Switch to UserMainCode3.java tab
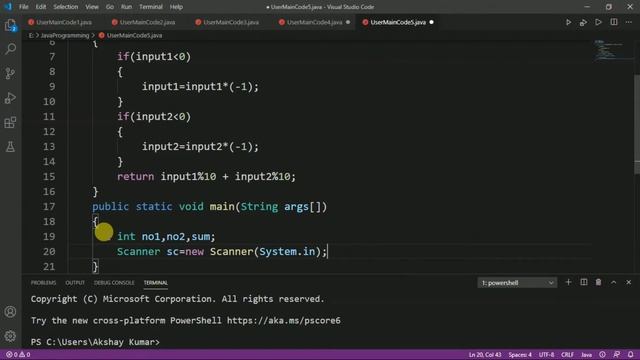 pos(231,22)
